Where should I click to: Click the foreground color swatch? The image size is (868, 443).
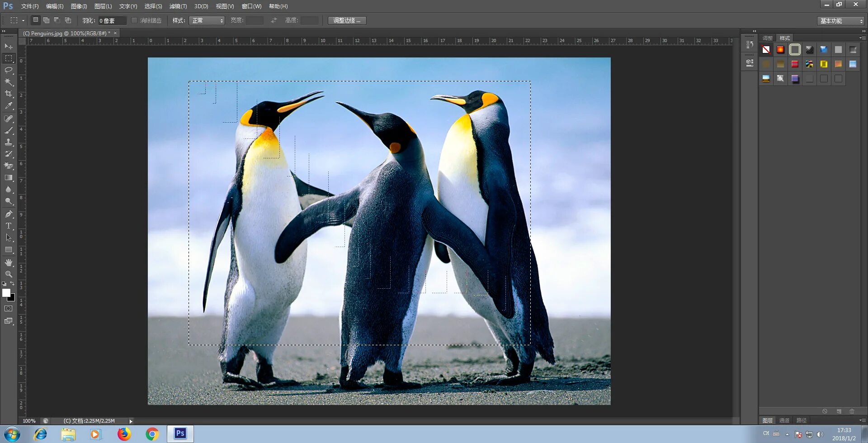tap(6, 293)
